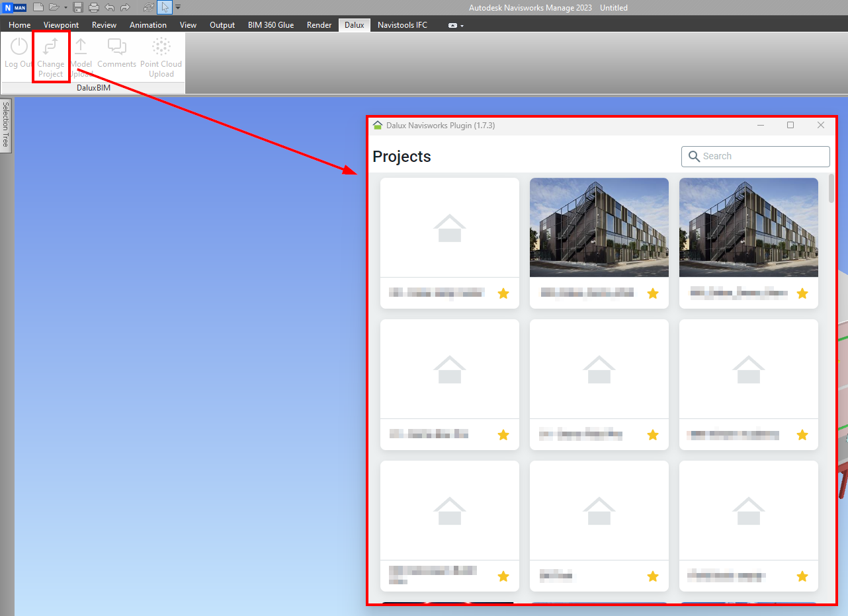Image resolution: width=848 pixels, height=616 pixels.
Task: Open the Review ribbon tab
Action: (x=104, y=24)
